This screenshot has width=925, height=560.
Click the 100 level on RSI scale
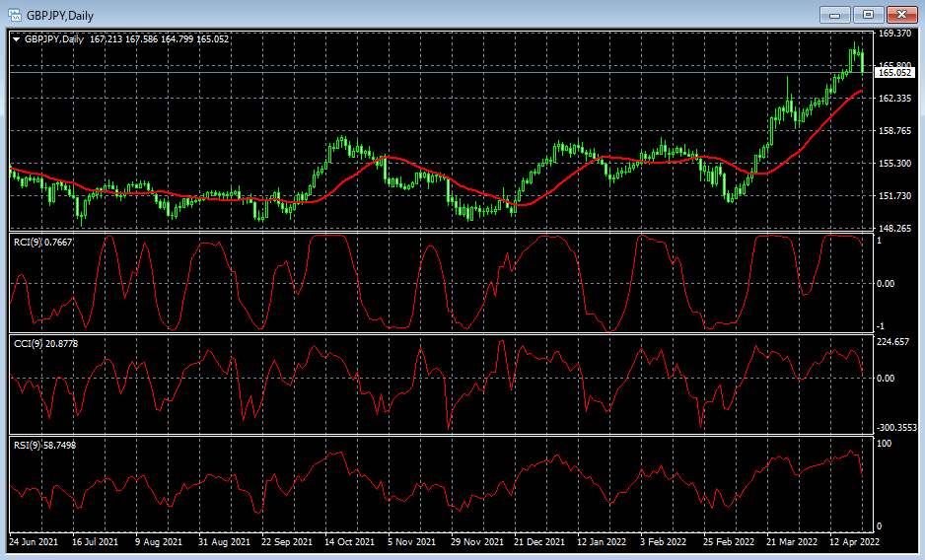point(884,445)
